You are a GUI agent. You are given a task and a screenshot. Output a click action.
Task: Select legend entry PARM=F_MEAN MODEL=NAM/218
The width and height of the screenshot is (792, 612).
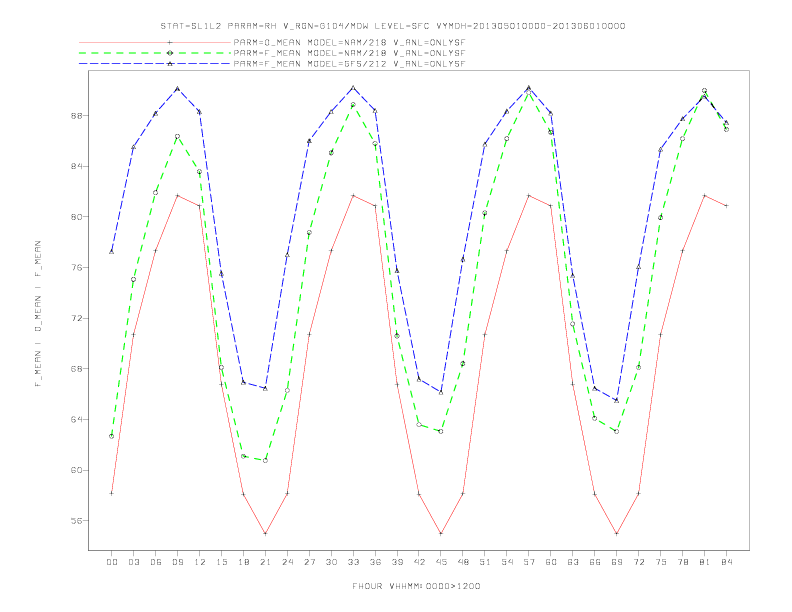[x=349, y=53]
